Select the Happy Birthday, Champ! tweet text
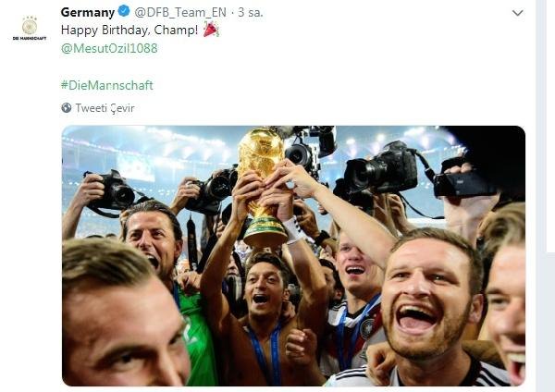The height and width of the screenshot is (392, 555). point(129,31)
